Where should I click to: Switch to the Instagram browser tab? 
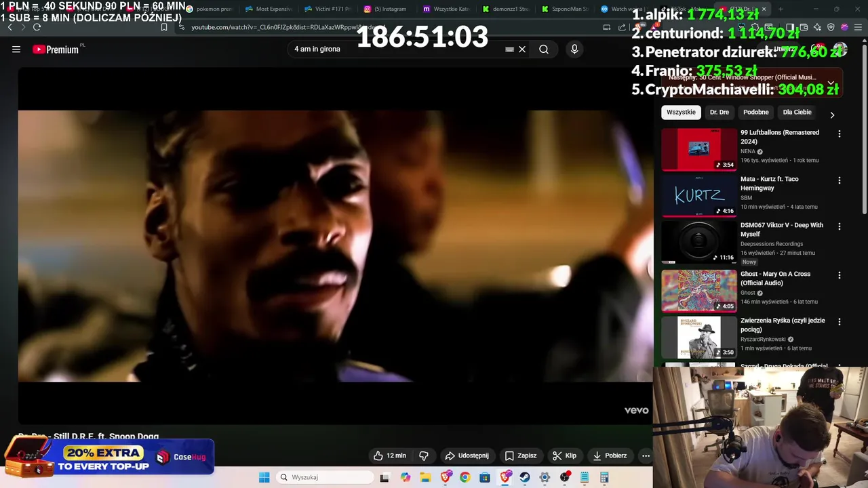tap(387, 9)
